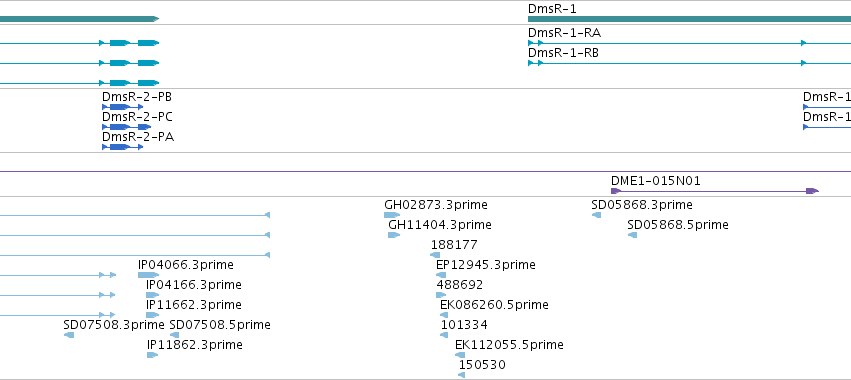
Task: Click the DmsR-2-PA protein glyph
Action: pyautogui.click(x=123, y=147)
